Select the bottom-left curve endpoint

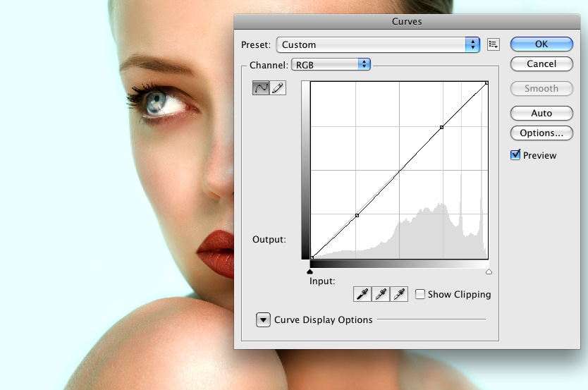pyautogui.click(x=312, y=257)
